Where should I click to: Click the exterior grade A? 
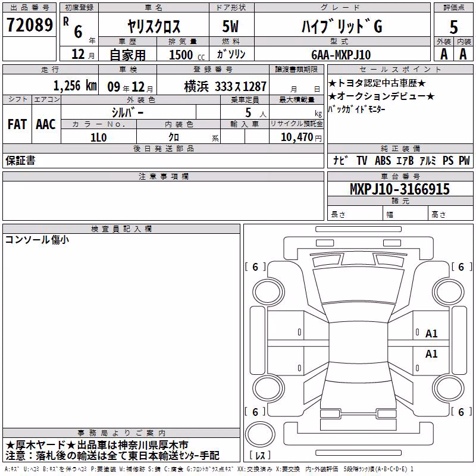point(444,54)
